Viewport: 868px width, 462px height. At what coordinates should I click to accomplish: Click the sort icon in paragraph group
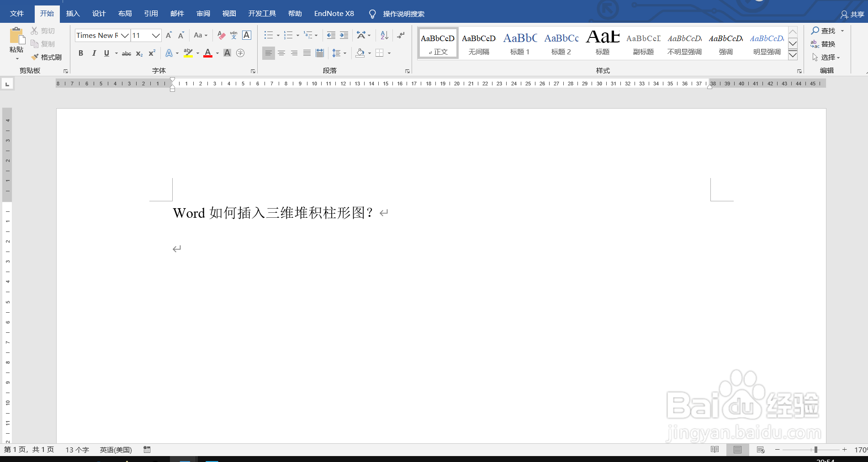coord(383,35)
